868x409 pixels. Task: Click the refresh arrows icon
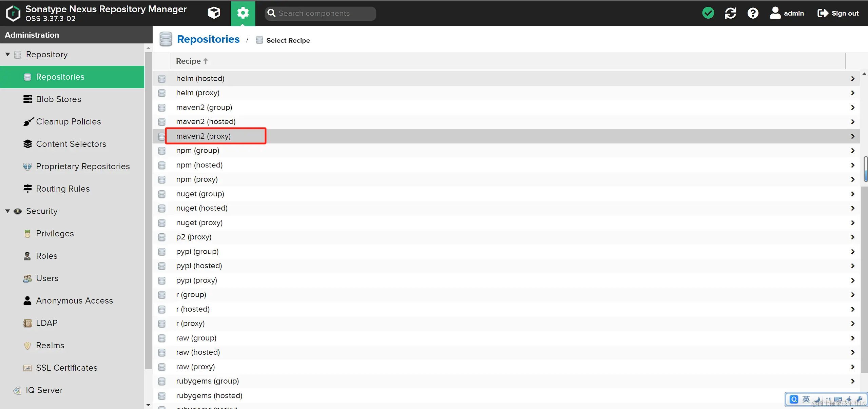point(730,13)
